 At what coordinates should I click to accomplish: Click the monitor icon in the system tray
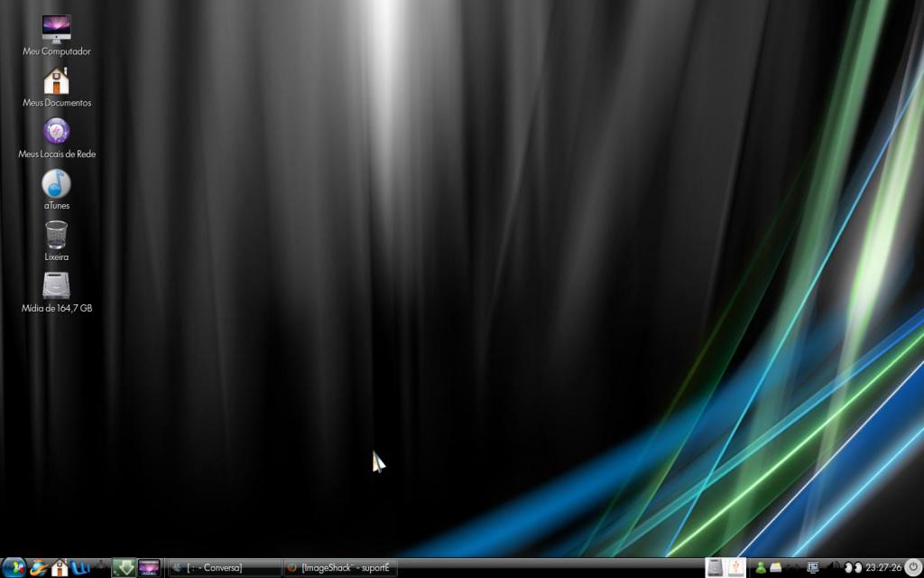(813, 568)
